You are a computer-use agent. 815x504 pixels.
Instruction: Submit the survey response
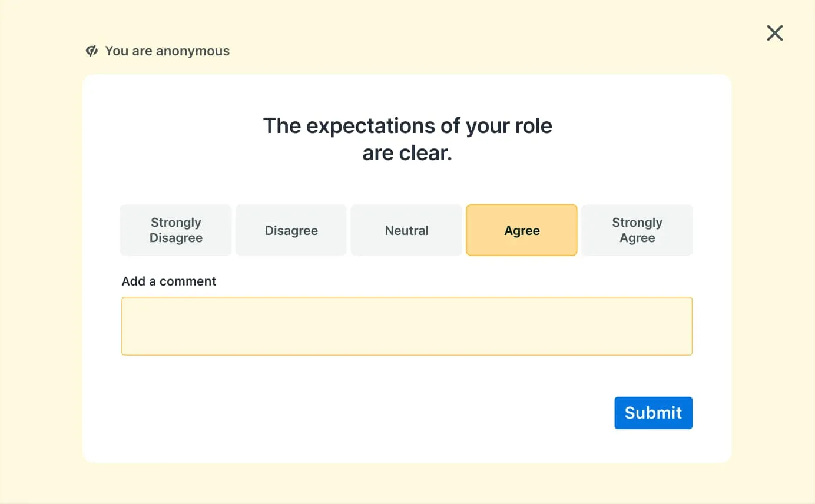653,413
